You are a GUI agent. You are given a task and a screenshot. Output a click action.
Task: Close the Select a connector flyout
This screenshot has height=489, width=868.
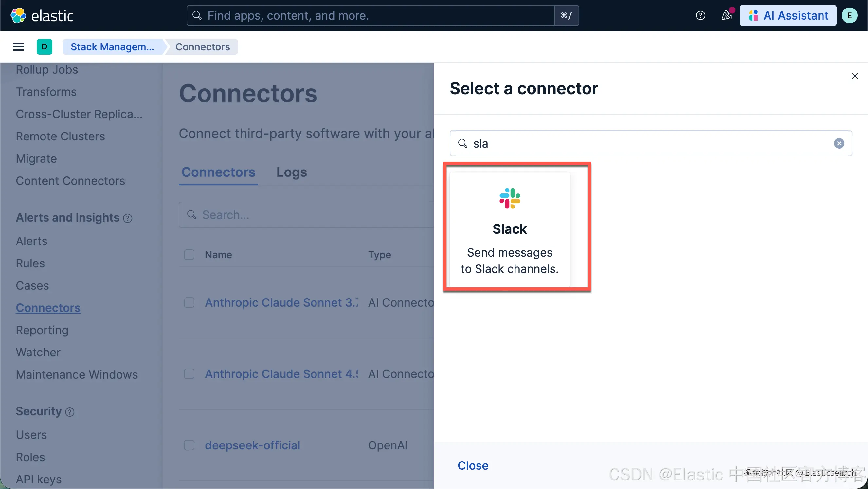pyautogui.click(x=855, y=76)
